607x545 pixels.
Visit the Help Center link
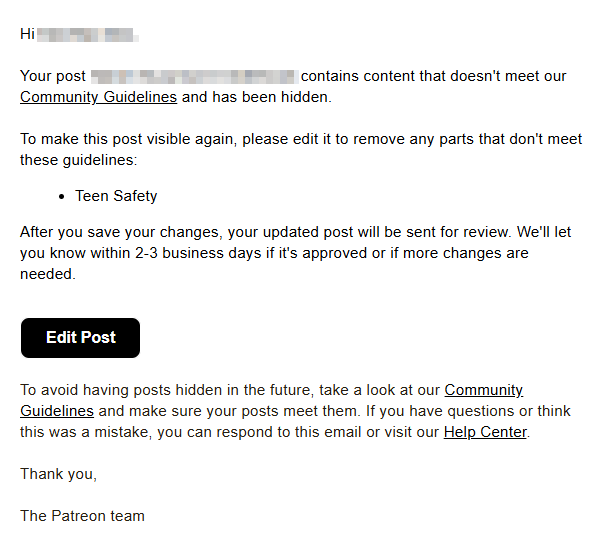(485, 432)
